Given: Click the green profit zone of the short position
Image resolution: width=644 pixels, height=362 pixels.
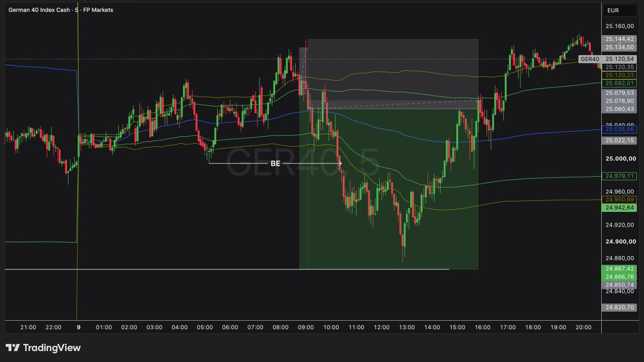Looking at the screenshot, I should coord(389,189).
